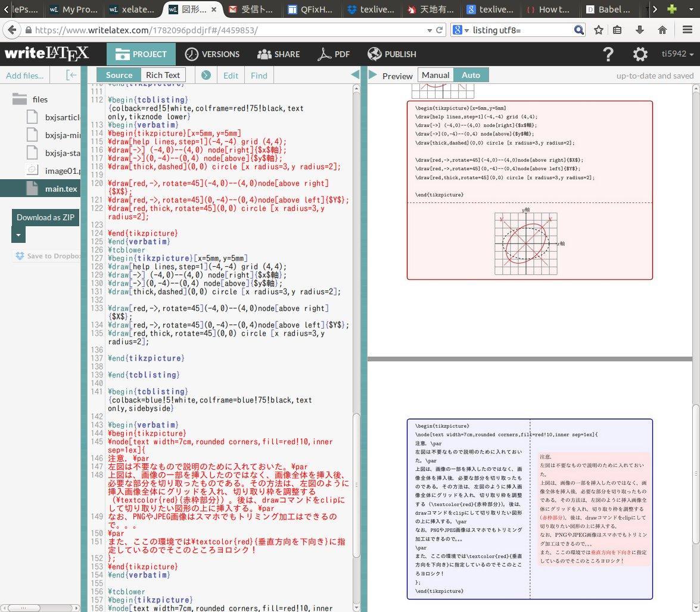Viewport: 700px width, 612px height.
Task: Click the editor vertical scrollbar
Action: (x=356, y=485)
